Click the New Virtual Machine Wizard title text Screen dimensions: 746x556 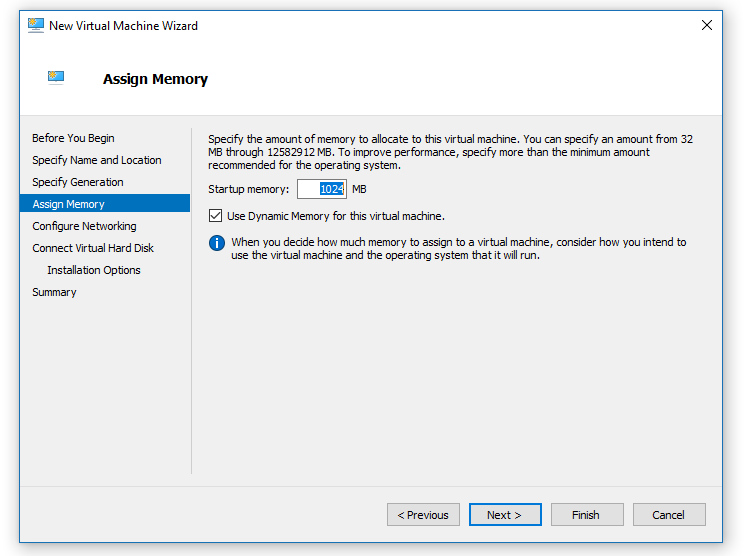coord(123,26)
